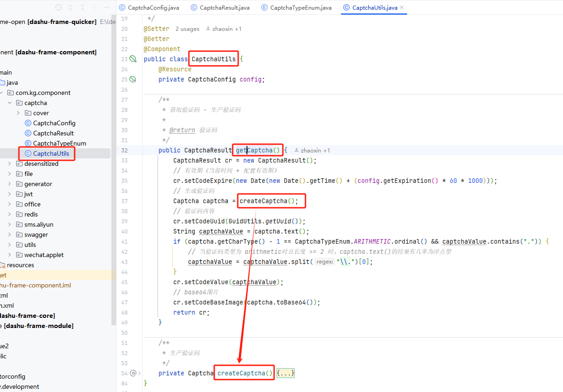The height and width of the screenshot is (392, 563).
Task: Click class icon on CaptchaResult.java tab
Action: click(194, 7)
